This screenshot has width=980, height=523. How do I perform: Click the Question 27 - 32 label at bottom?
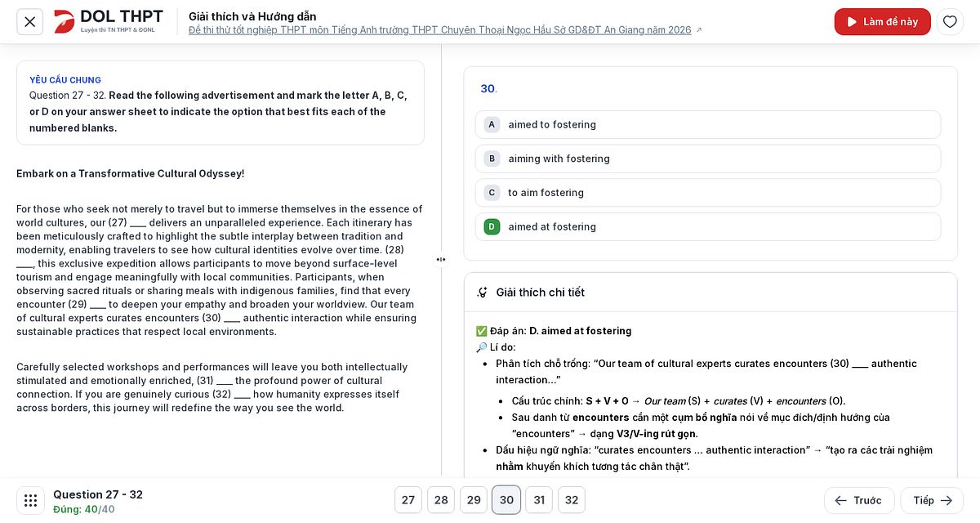coord(98,494)
